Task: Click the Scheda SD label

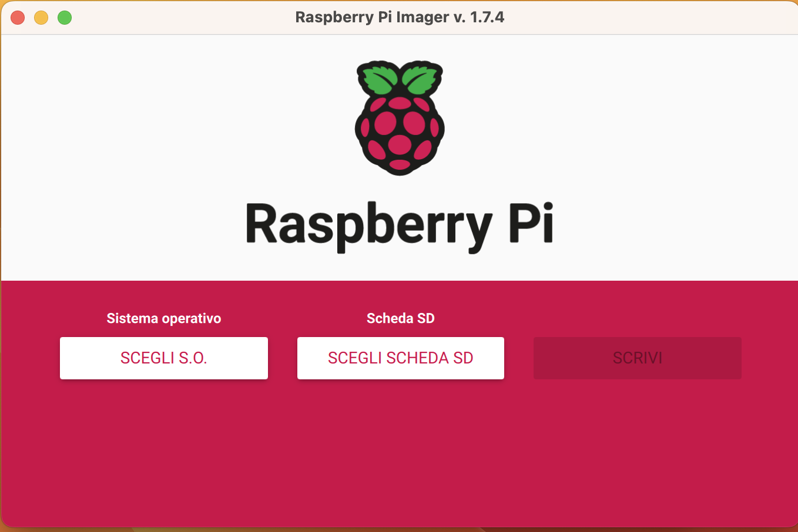Action: pyautogui.click(x=400, y=318)
